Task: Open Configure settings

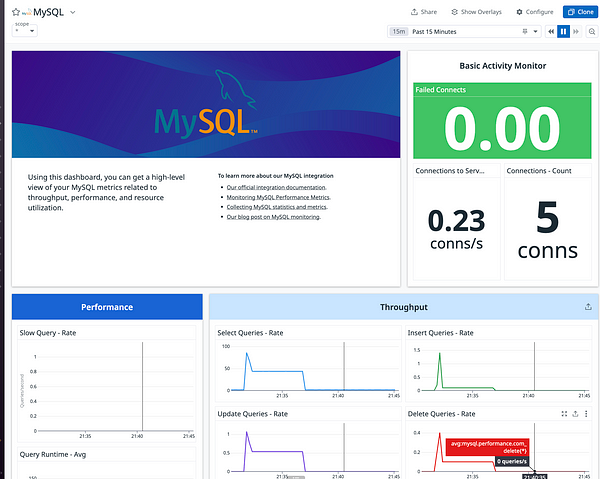Action: point(534,12)
